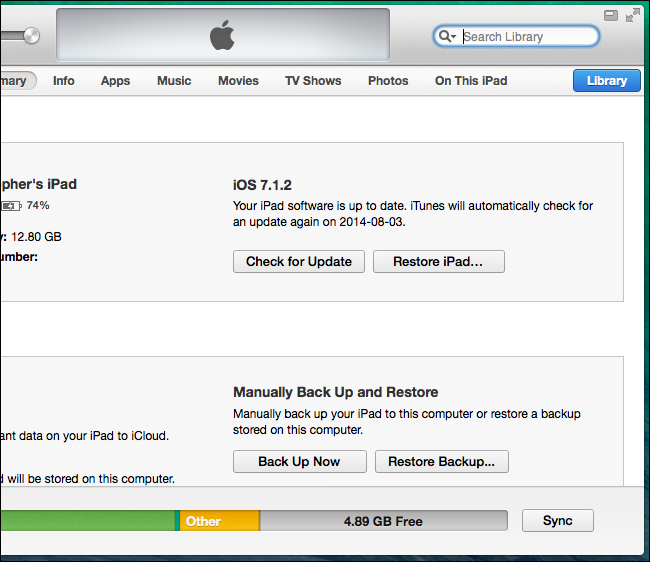Click the 12.80 GB capacity value
Screen dimensions: 650x562
(36, 237)
